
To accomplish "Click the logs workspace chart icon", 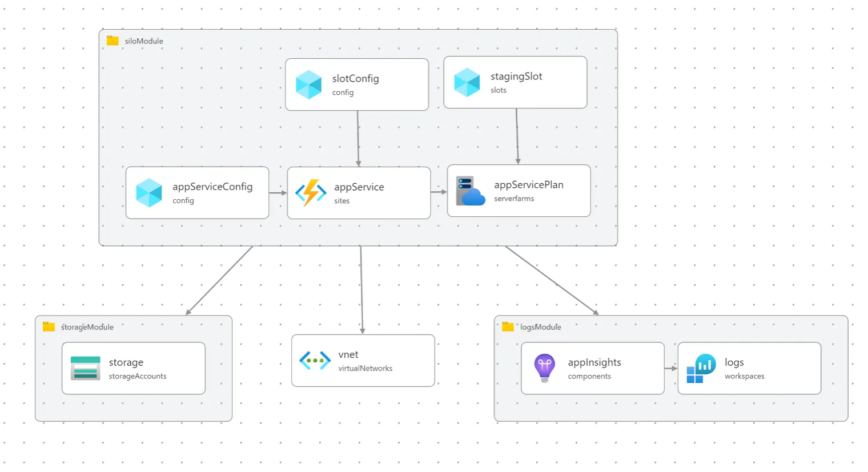I will (x=701, y=368).
